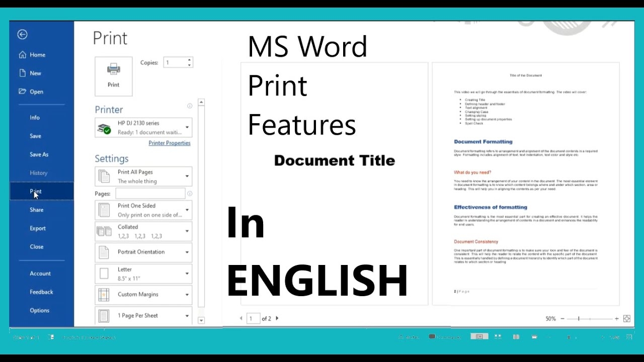Click the fit-page-to-window icon beside zoom controls
Image resolution: width=644 pixels, height=362 pixels.
[x=626, y=318]
